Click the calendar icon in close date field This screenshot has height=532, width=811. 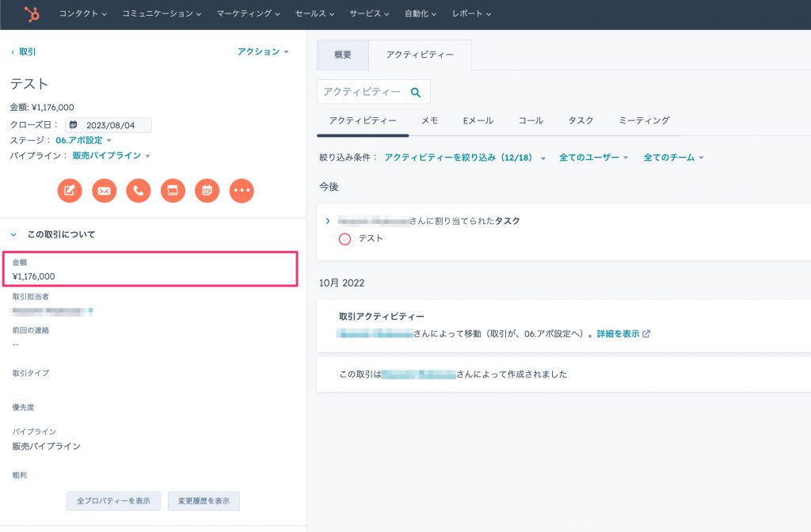tap(74, 125)
